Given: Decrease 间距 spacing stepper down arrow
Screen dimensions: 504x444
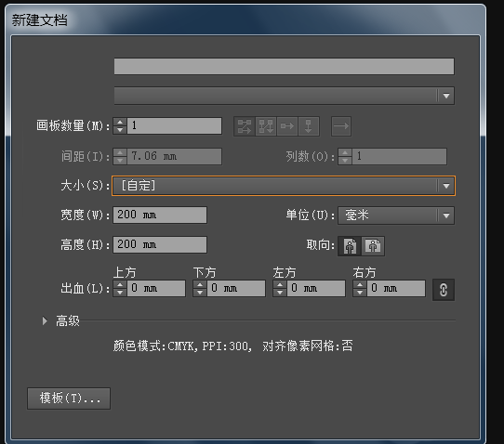Looking at the screenshot, I should tap(120, 160).
